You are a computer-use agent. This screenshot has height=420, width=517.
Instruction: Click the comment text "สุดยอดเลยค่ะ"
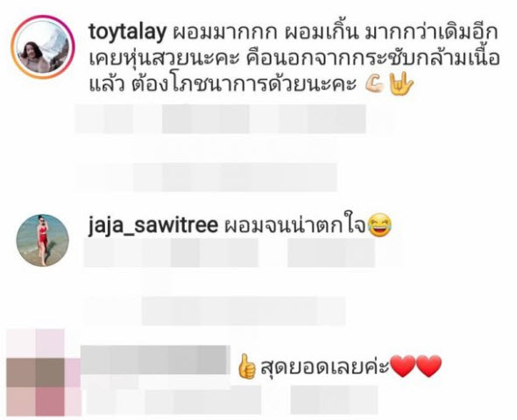coord(325,367)
